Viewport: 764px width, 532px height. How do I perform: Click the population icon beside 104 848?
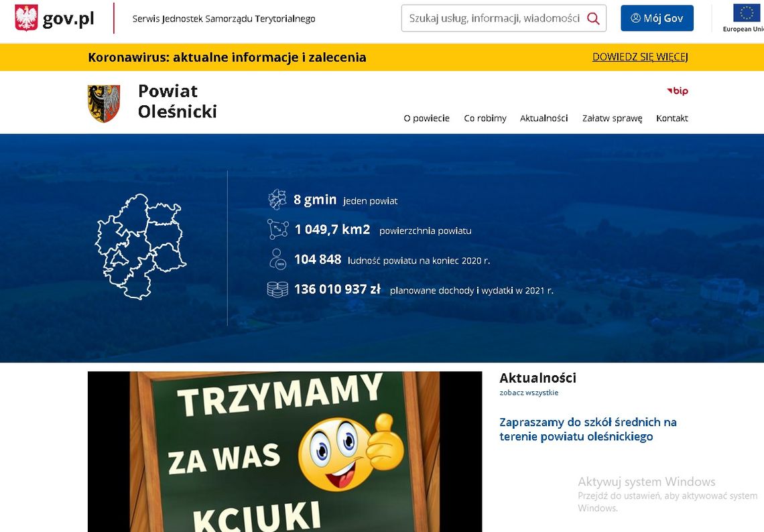point(277,259)
